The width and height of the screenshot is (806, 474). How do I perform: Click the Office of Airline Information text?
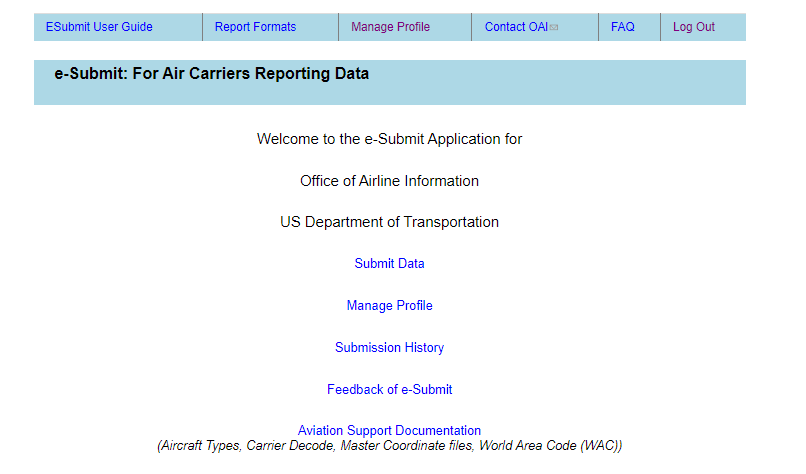tap(390, 181)
